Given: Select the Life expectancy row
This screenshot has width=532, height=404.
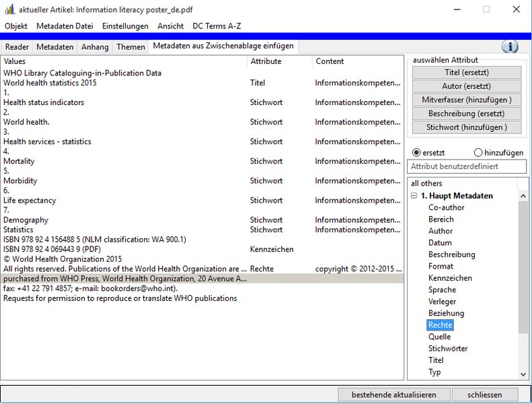Looking at the screenshot, I should point(202,201).
